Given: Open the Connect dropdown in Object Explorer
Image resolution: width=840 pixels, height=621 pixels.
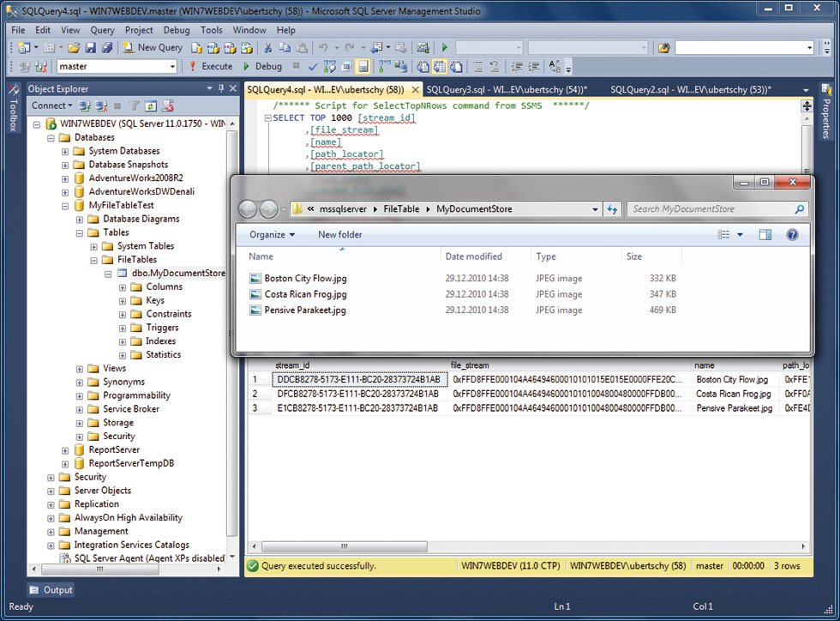Looking at the screenshot, I should tap(51, 106).
